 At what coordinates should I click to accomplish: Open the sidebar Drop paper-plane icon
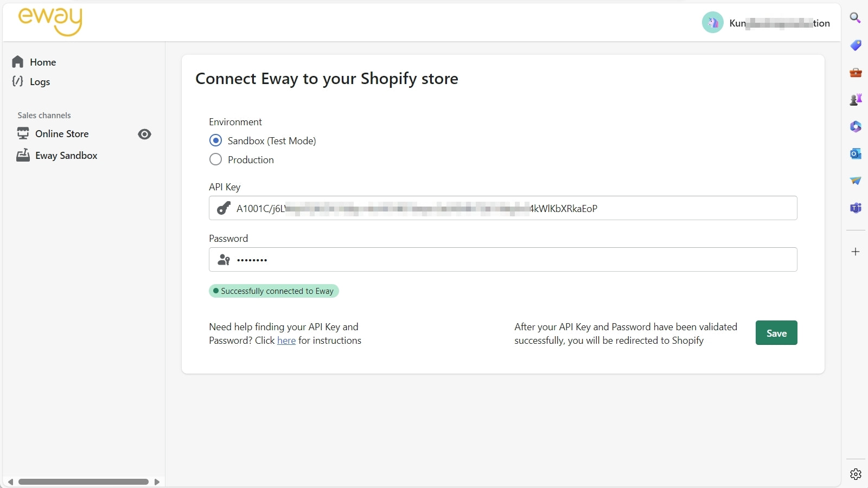[856, 181]
